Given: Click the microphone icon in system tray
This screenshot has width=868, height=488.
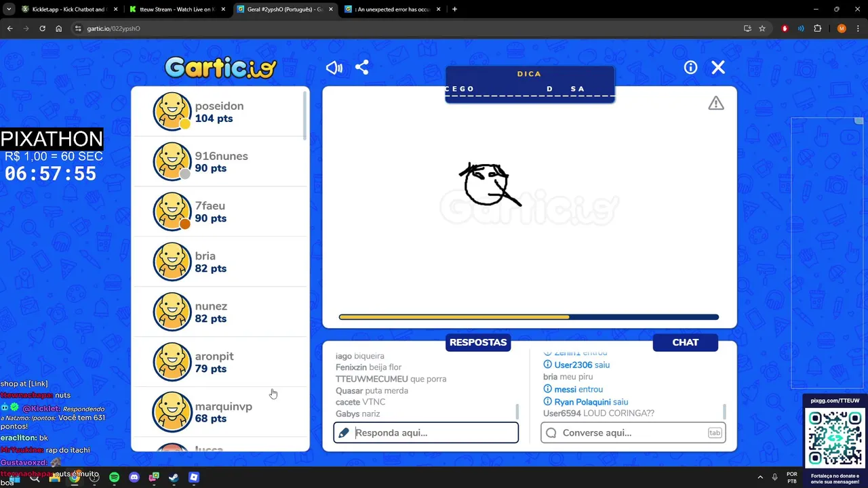Looking at the screenshot, I should point(774,477).
